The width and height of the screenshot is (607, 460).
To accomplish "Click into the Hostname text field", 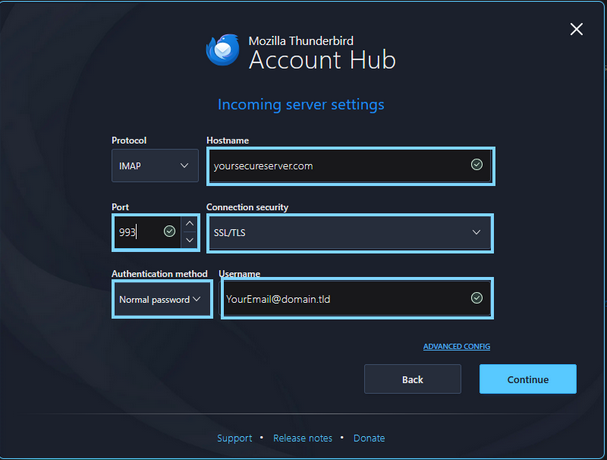I will pos(335,166).
